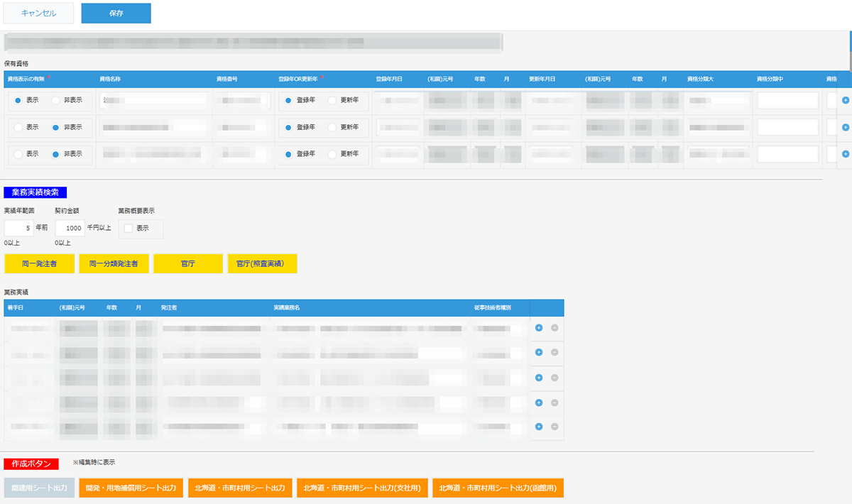The image size is (852, 504).
Task: Select 非表示 radio in first qualification row
Action: (x=55, y=100)
